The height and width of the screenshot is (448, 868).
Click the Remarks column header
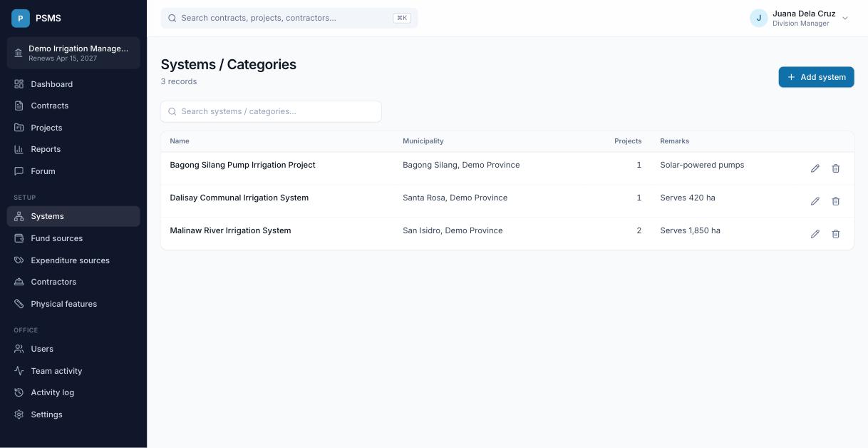coord(675,141)
